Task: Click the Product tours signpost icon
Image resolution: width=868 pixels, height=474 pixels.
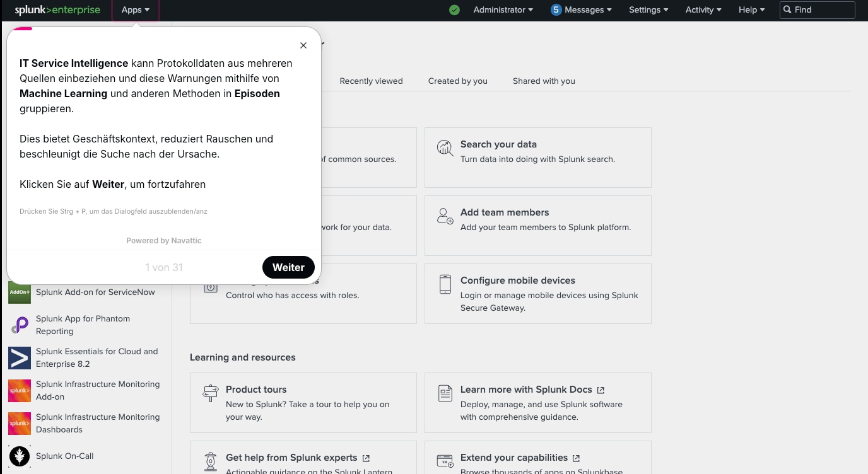Action: (x=211, y=393)
